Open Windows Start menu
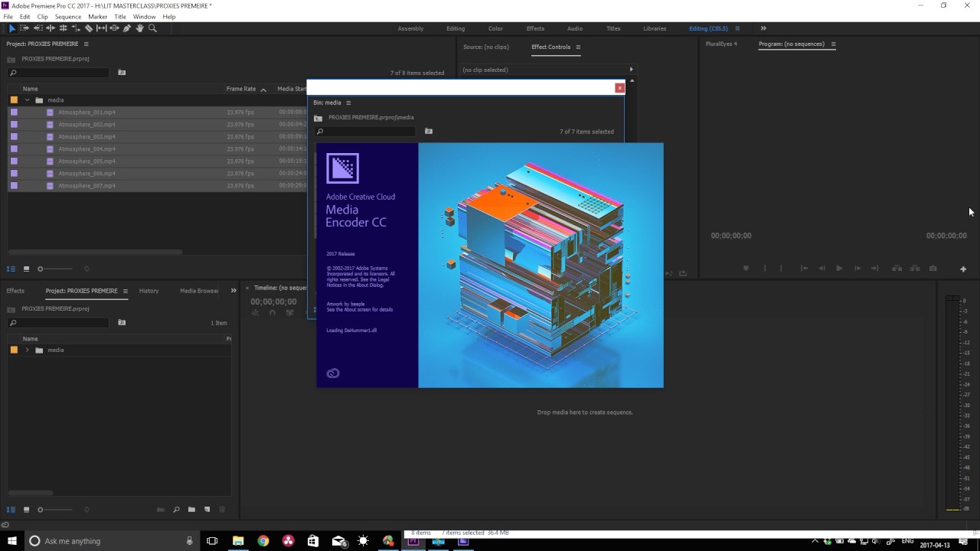Viewport: 980px width, 551px height. click(12, 541)
